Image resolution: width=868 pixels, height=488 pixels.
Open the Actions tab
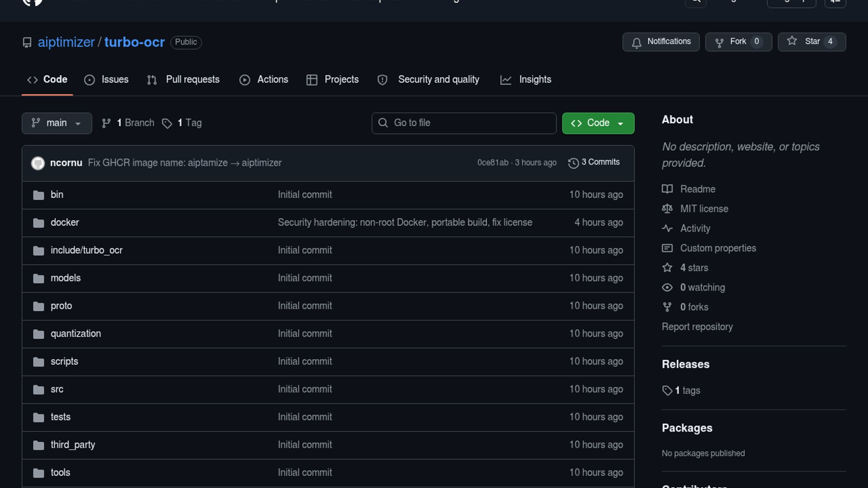point(264,80)
